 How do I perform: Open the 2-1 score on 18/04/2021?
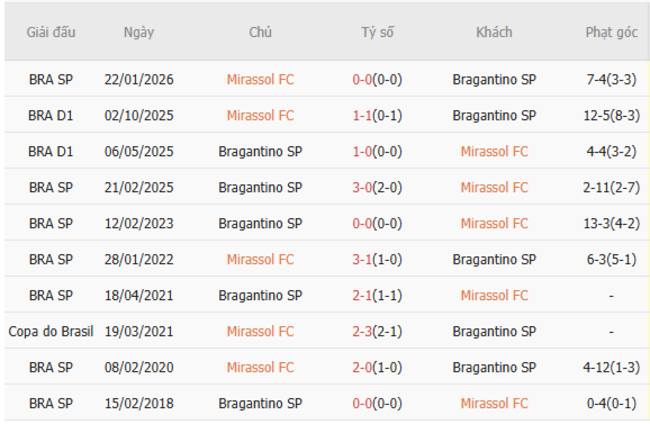(x=363, y=295)
